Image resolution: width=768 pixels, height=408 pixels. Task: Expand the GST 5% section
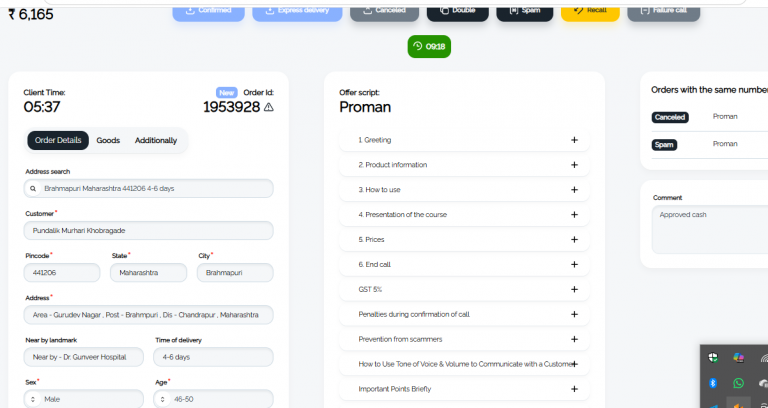tap(464, 289)
